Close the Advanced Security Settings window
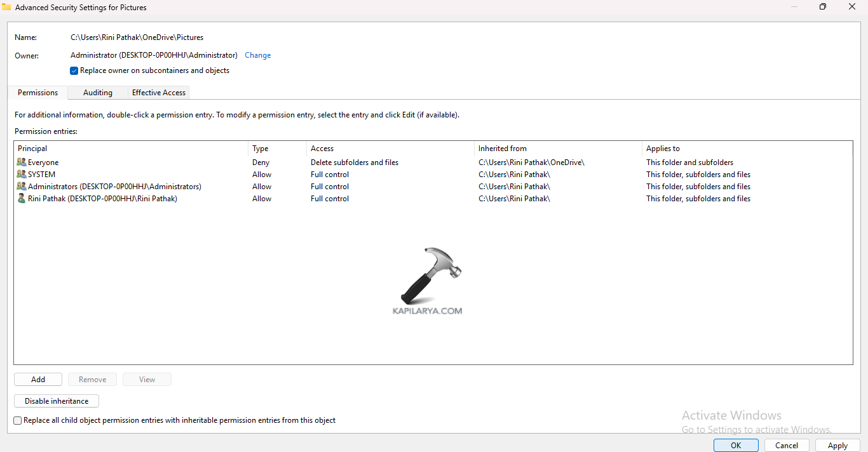The width and height of the screenshot is (868, 452). [852, 7]
